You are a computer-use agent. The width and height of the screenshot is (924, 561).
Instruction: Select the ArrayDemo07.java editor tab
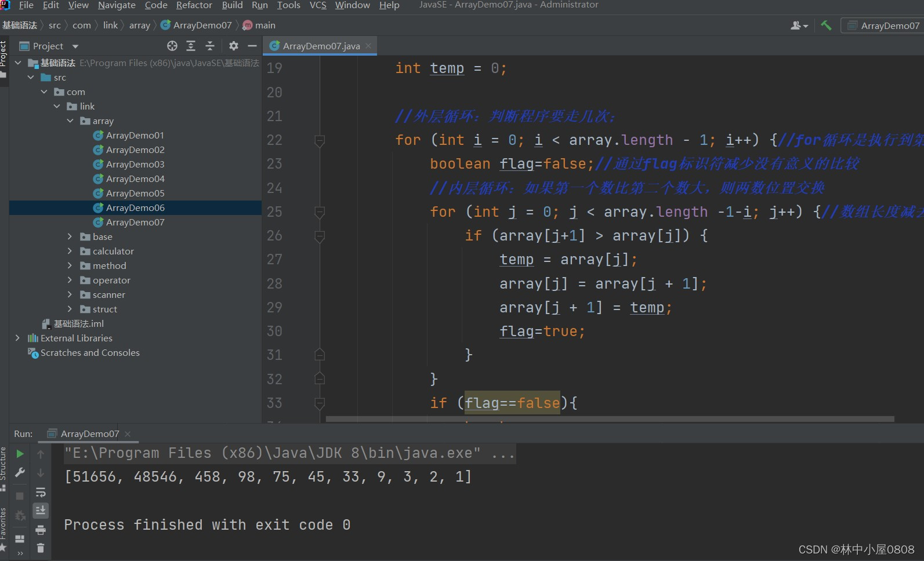[321, 46]
